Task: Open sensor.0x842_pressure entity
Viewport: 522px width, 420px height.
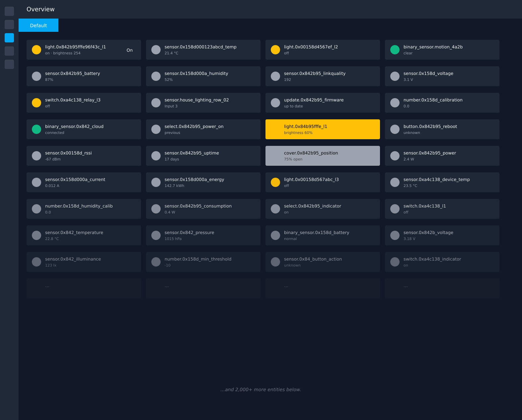Action: coord(203,235)
